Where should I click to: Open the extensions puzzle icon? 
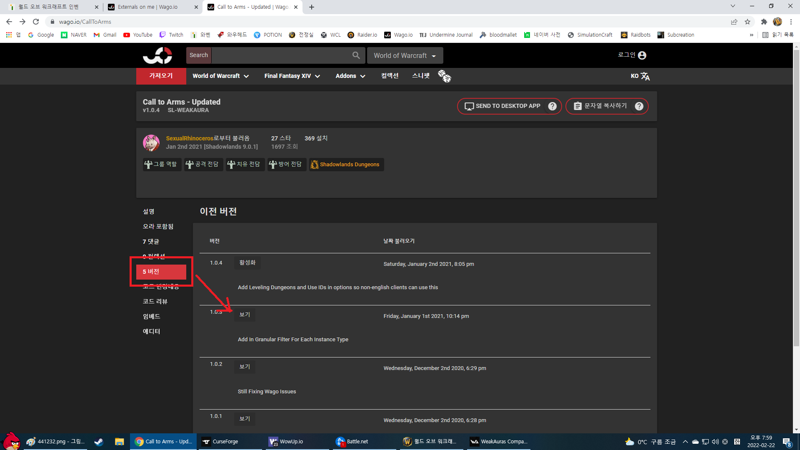(x=764, y=21)
